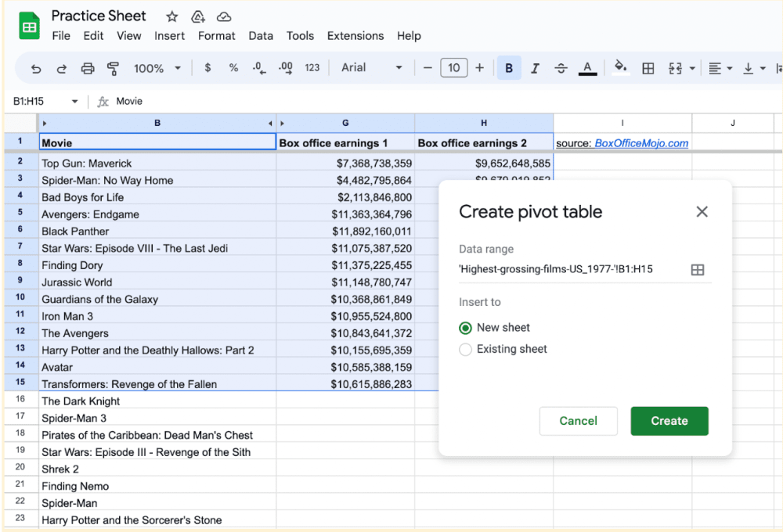This screenshot has width=783, height=532.
Task: Open the Tools menu
Action: [x=300, y=36]
